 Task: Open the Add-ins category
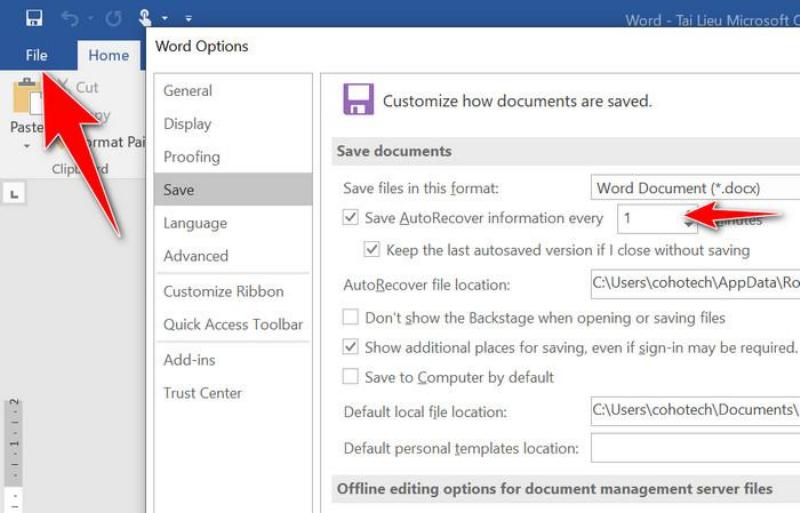233,360
